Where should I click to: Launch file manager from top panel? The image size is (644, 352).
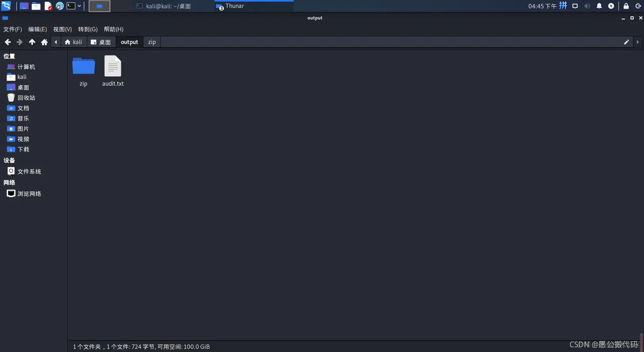click(x=36, y=6)
